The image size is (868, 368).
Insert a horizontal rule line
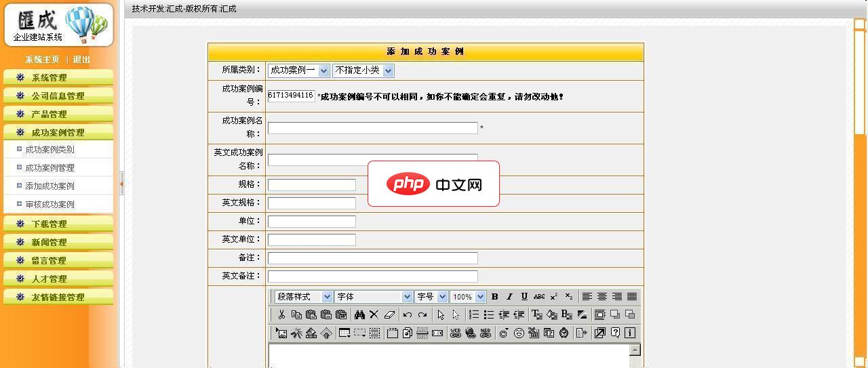422,333
